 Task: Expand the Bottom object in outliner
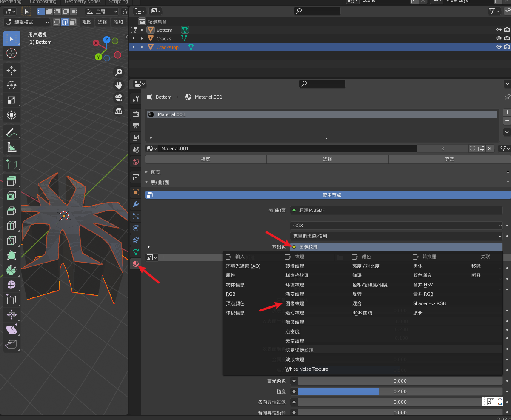click(x=142, y=30)
